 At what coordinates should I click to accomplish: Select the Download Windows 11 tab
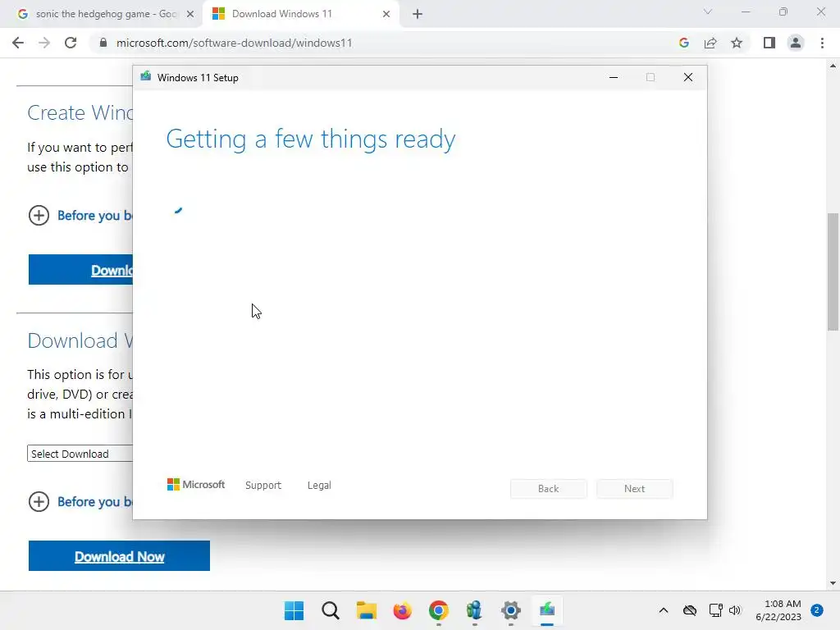point(302,14)
